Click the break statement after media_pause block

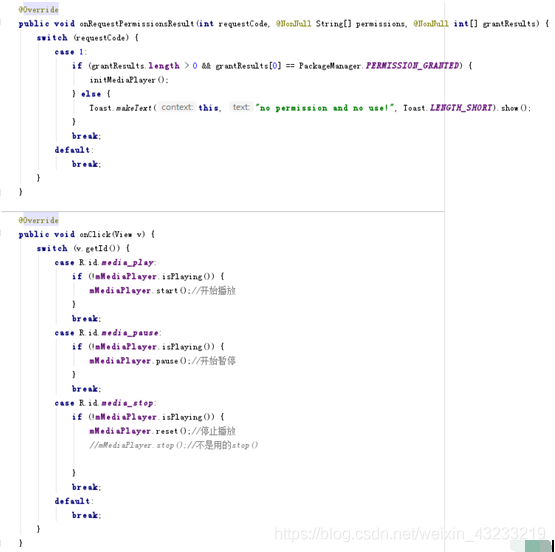86,389
